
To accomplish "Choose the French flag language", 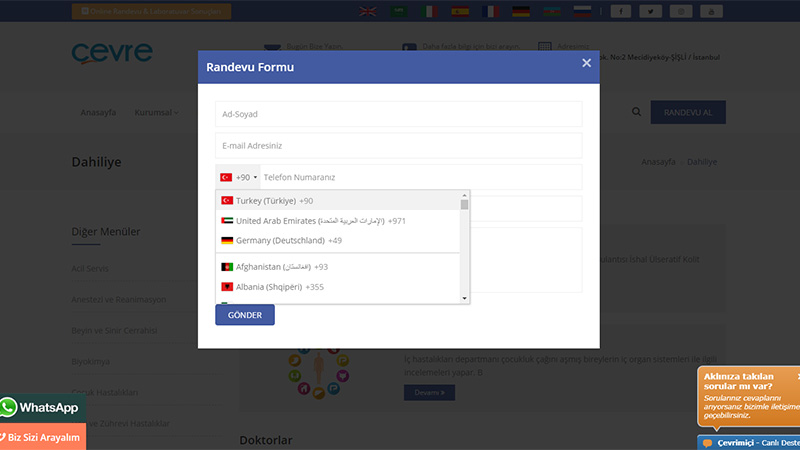I will click(x=490, y=11).
